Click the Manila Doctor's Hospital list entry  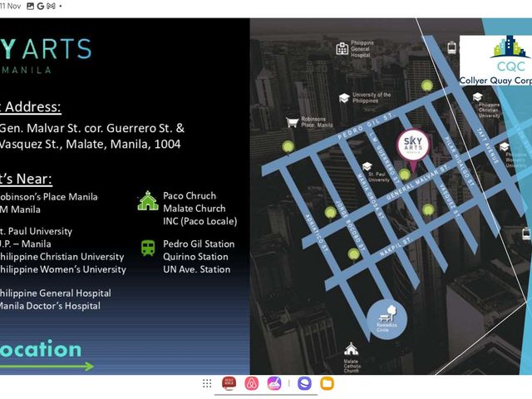[x=50, y=306]
